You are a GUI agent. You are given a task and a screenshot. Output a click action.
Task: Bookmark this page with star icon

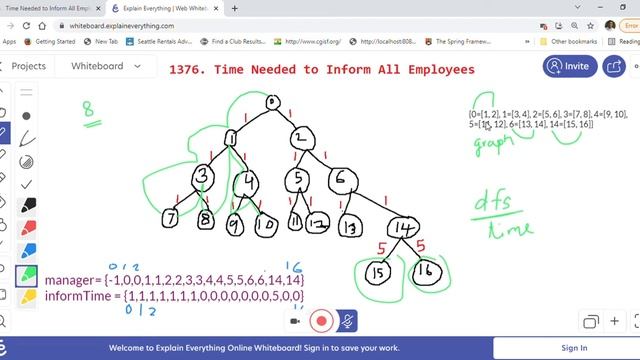(x=590, y=26)
